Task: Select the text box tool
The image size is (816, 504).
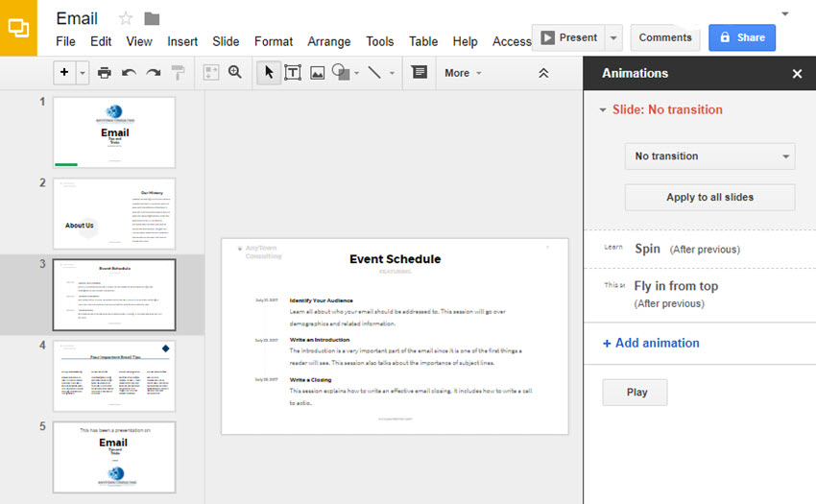Action: 293,73
